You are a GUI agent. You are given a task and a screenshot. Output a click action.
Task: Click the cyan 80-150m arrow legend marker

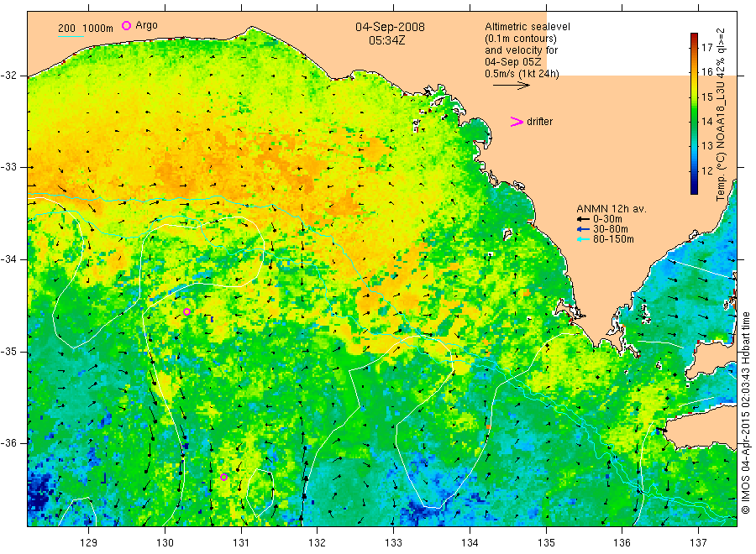click(584, 239)
